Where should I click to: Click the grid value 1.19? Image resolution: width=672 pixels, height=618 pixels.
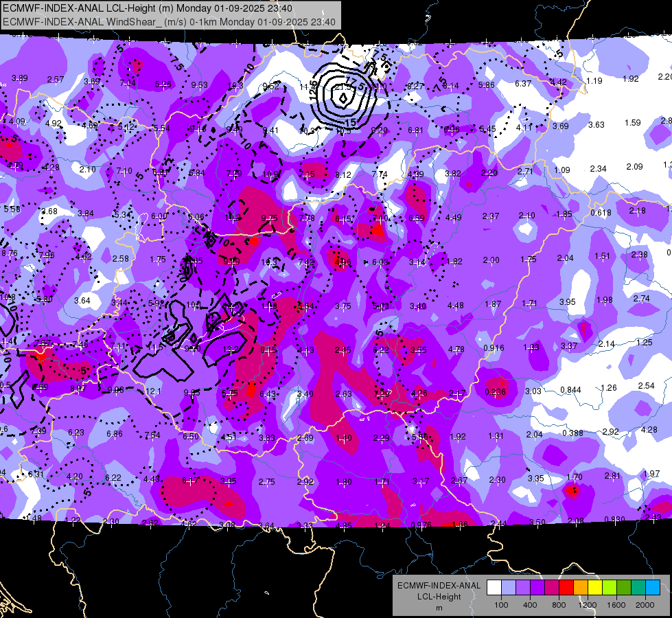pos(594,80)
